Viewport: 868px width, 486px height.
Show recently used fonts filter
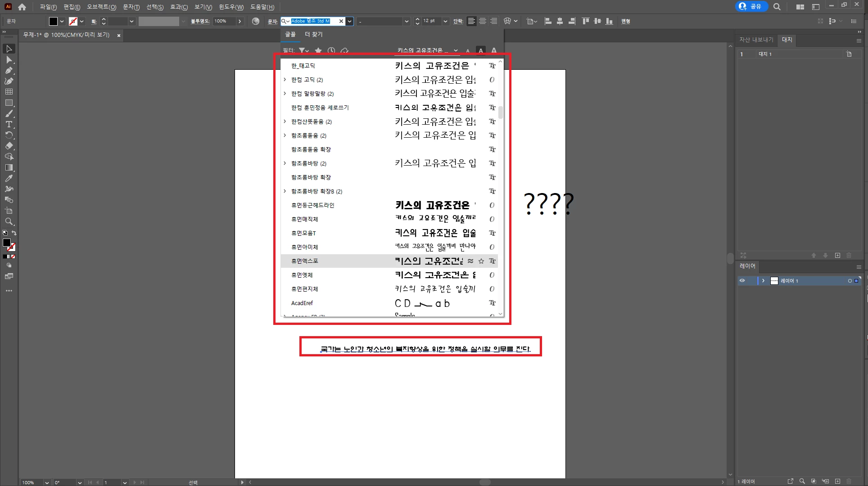331,50
